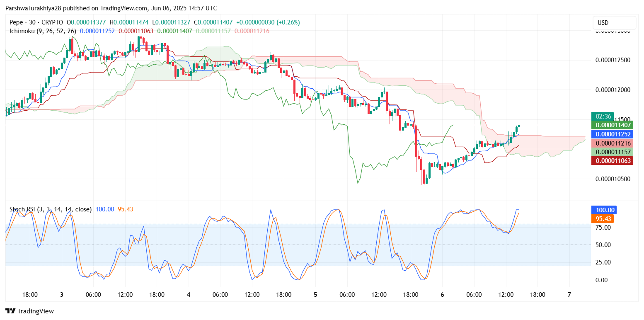
Task: Click the 0.000012000 price axis label
Action: coord(613,90)
